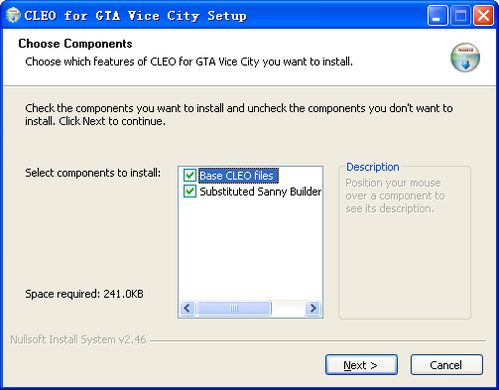
Task: Minimize the CLEO setup window
Action: 437,16
